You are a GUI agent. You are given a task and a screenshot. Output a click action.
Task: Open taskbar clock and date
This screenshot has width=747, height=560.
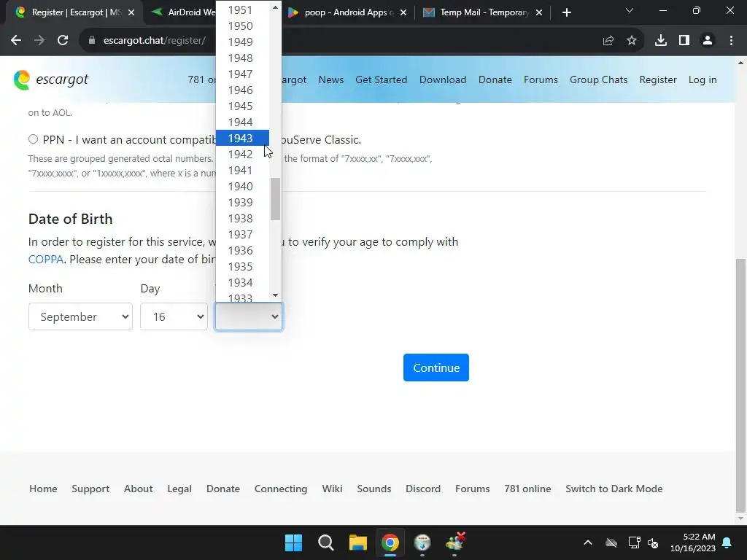pos(693,542)
